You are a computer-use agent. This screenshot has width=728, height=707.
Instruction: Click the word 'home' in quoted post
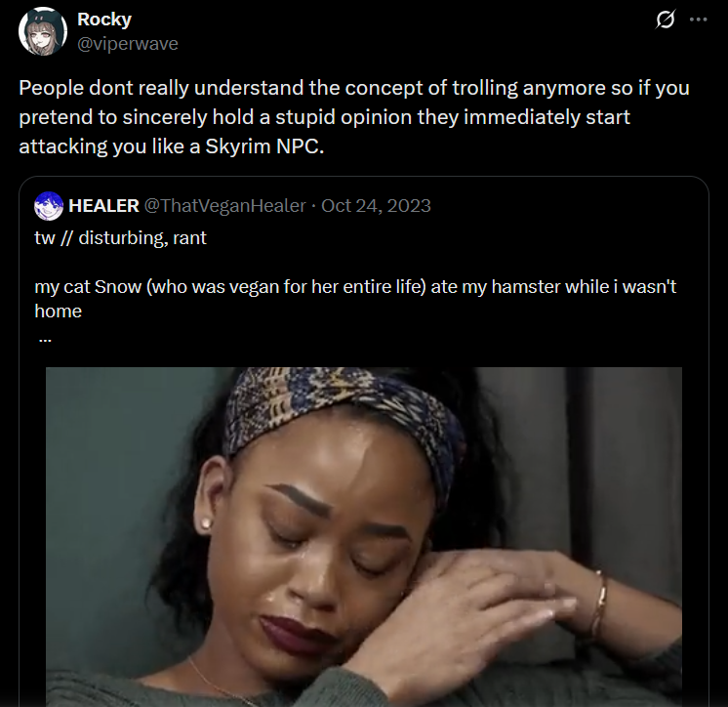point(58,312)
